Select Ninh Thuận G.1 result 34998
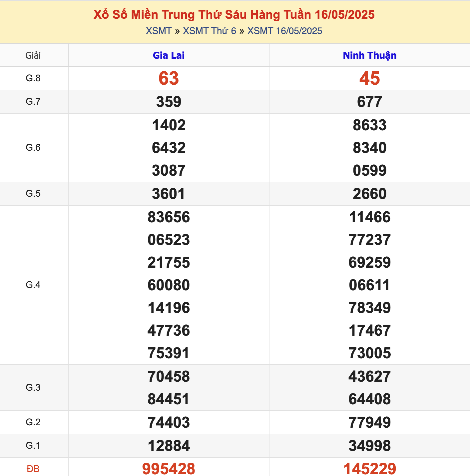The width and height of the screenshot is (470, 476). click(370, 446)
